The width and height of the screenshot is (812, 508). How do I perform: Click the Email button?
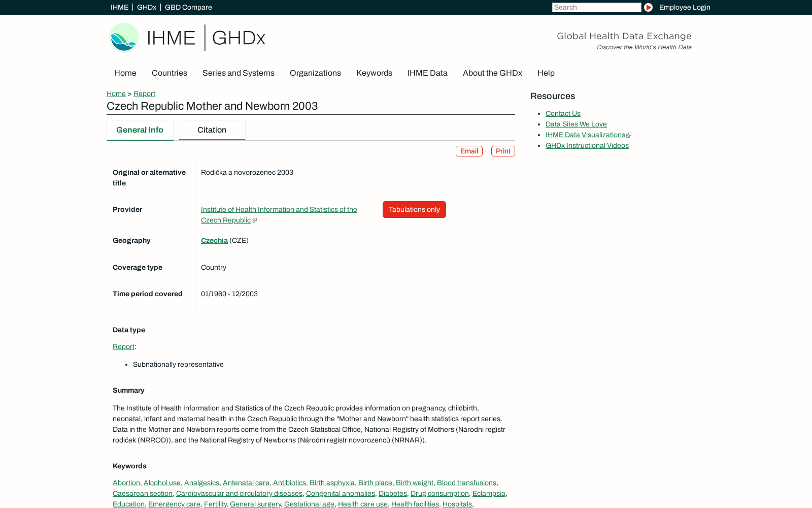point(469,151)
